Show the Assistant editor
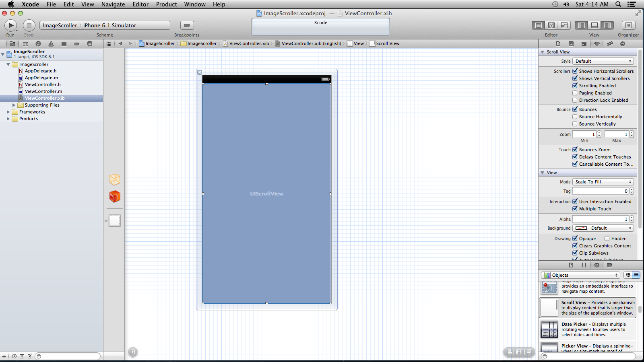Viewport: 644px width, 362px height. pos(551,25)
